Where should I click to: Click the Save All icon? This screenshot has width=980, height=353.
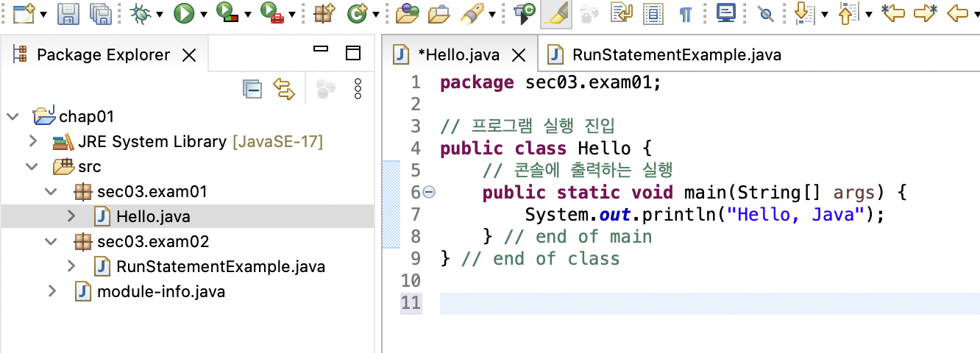coord(100,13)
